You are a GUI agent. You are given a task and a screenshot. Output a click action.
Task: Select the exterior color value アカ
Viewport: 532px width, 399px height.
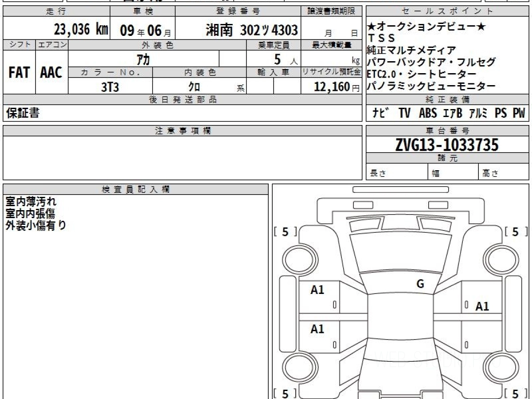tap(144, 59)
